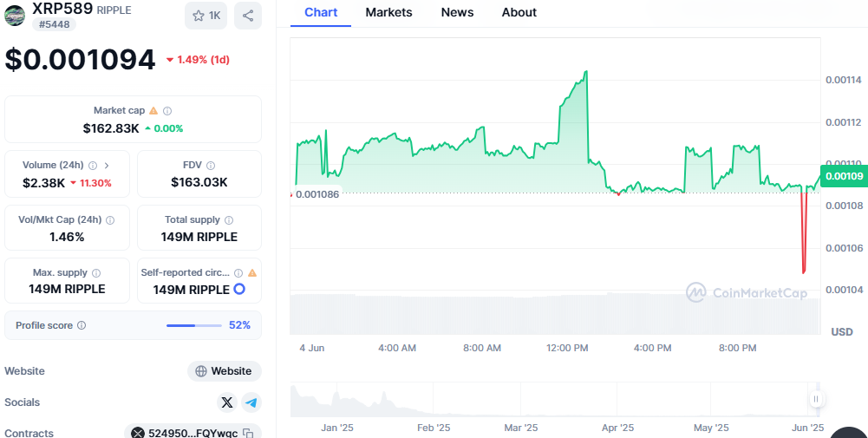
Task: Switch to the News tab
Action: coord(457,13)
